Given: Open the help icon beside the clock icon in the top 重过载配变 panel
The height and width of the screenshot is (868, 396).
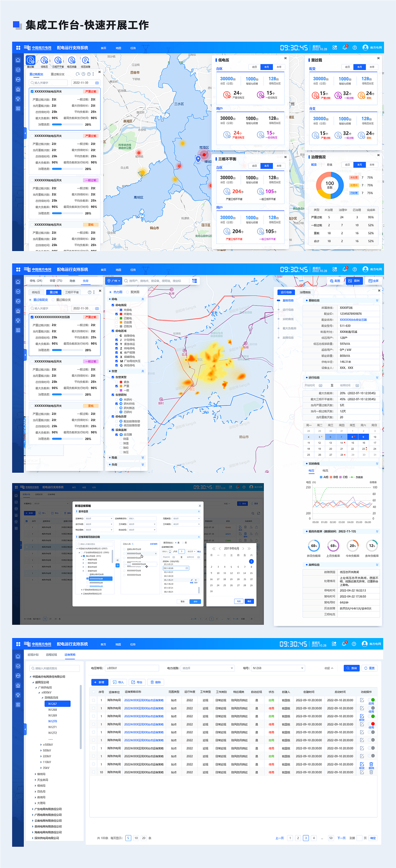Looking at the screenshot, I should coord(88,74).
